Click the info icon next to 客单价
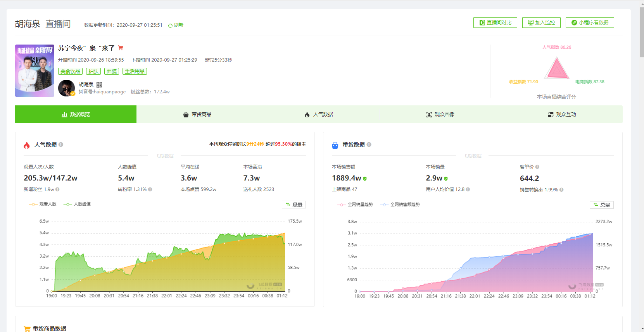This screenshot has height=332, width=644. 537,167
